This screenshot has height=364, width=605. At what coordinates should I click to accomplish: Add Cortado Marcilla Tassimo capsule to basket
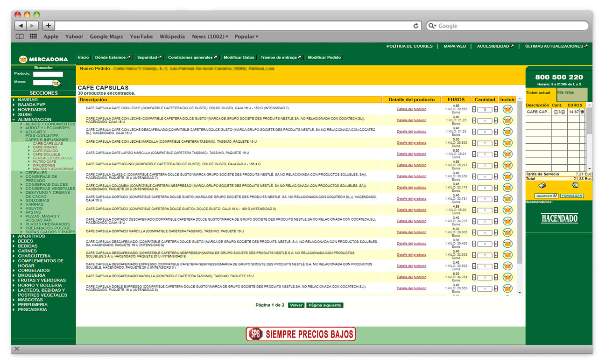507,232
